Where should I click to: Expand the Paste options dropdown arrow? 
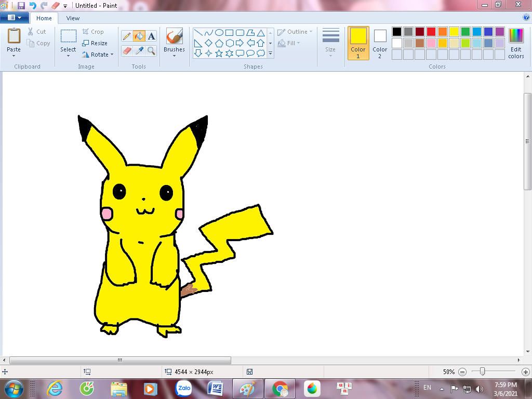tap(14, 56)
